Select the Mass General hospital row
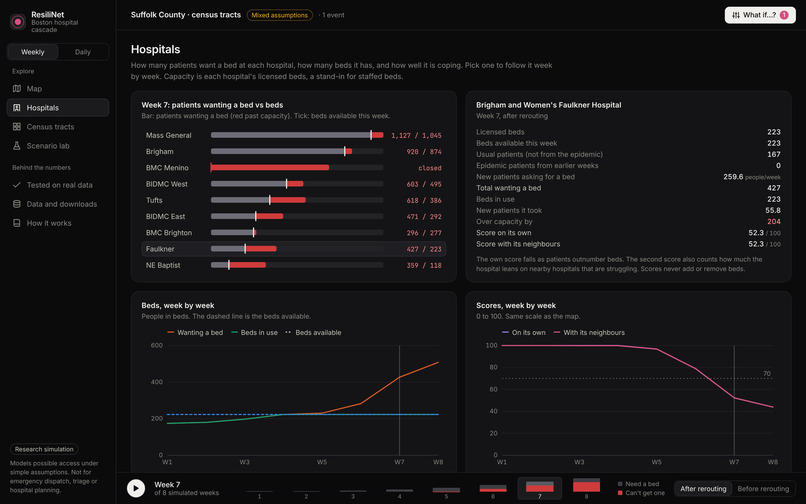Screen dimensions: 806x504 [x=294, y=135]
